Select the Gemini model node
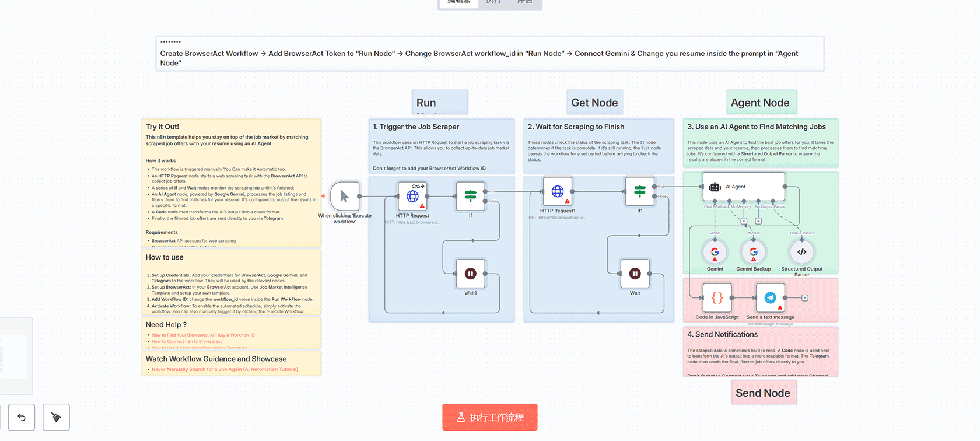The width and height of the screenshot is (980, 441). 715,252
